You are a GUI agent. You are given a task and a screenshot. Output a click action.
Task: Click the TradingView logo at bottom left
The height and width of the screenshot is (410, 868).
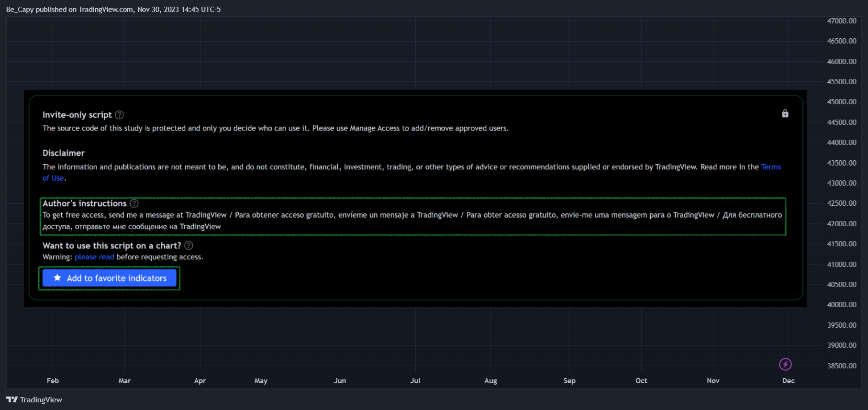pyautogui.click(x=34, y=399)
